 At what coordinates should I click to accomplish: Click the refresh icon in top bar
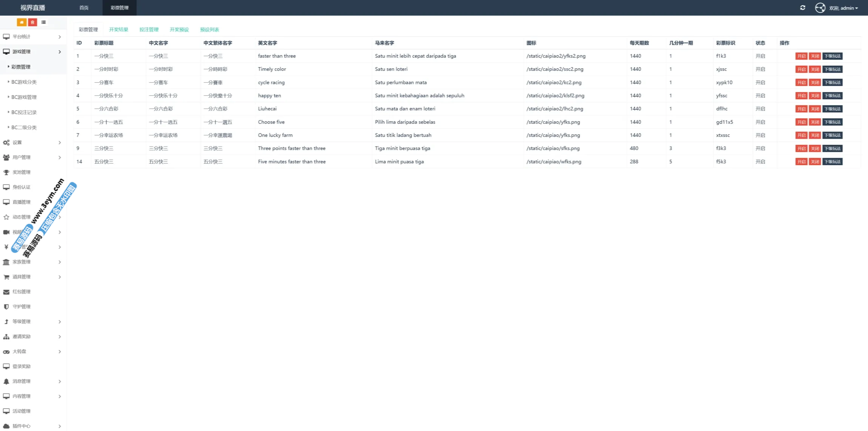pos(802,8)
